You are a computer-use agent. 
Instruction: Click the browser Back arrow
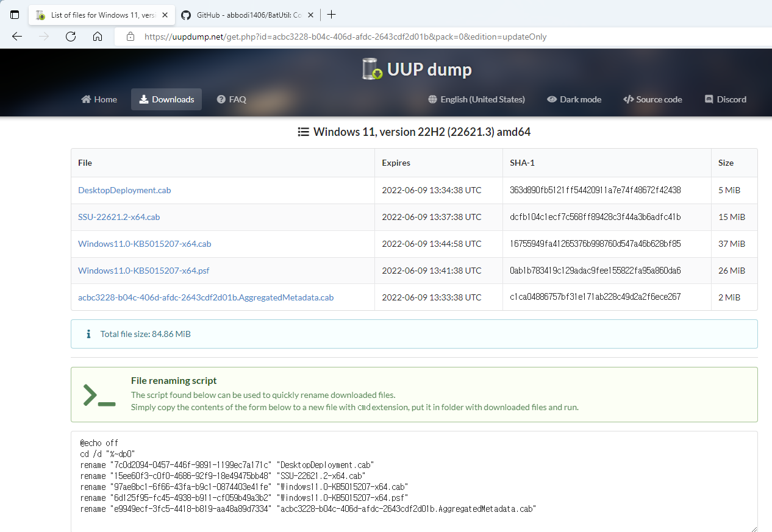(x=17, y=37)
